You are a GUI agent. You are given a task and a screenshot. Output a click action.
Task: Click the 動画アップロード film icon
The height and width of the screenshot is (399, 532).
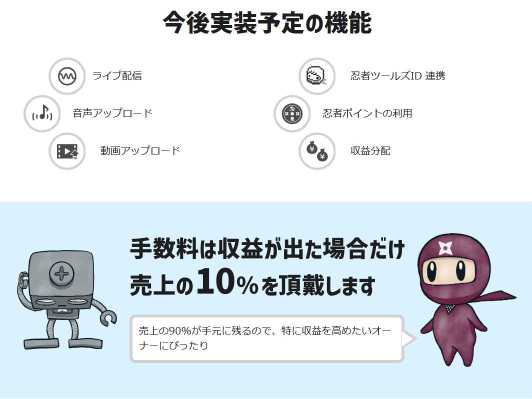pos(67,151)
